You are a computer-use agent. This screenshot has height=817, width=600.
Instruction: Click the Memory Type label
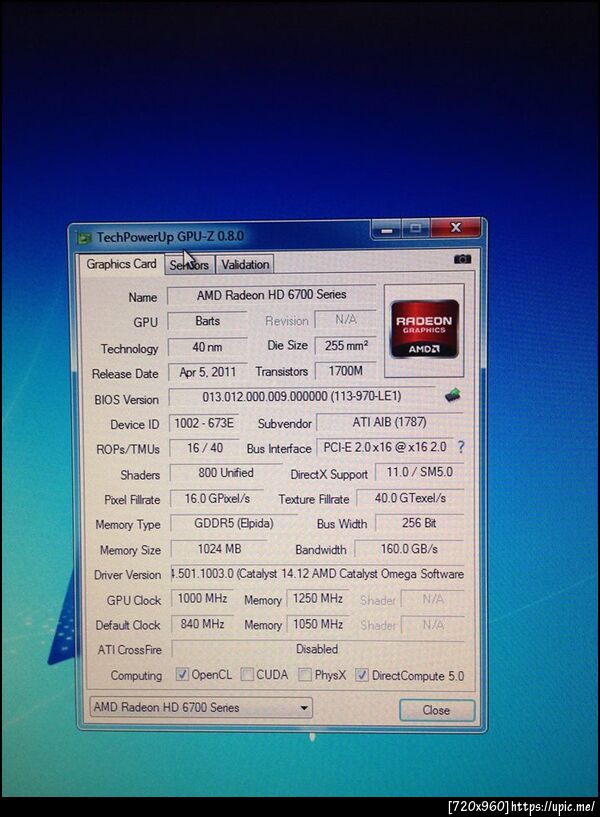pyautogui.click(x=128, y=525)
